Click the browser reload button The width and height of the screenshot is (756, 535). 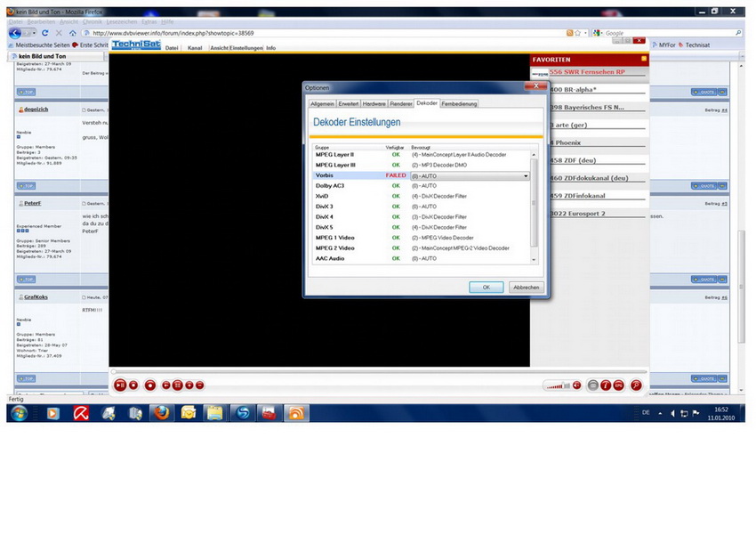(44, 33)
